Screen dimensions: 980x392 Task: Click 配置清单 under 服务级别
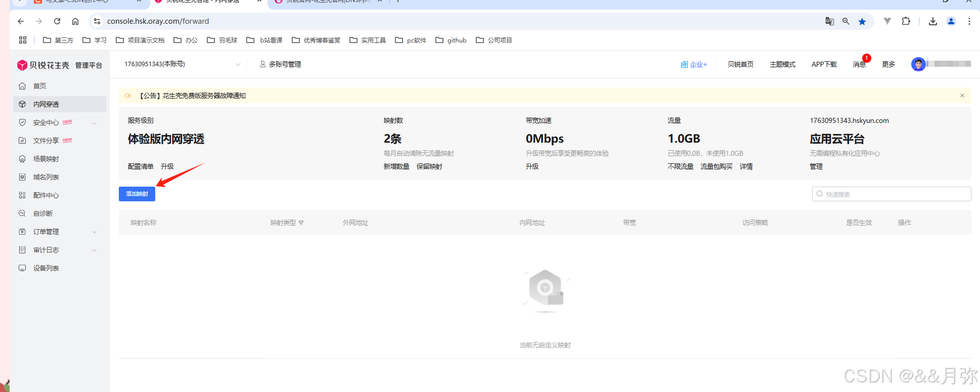141,166
